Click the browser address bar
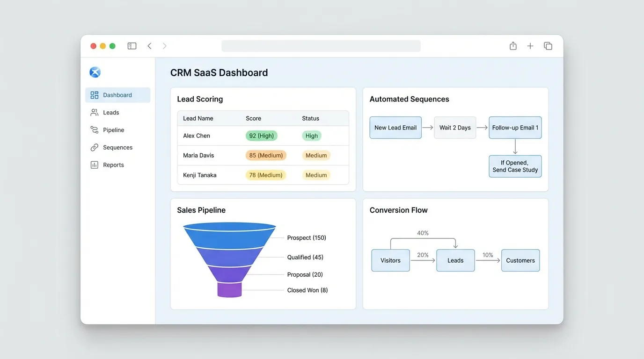Viewport: 644px width, 359px height. pos(321,46)
